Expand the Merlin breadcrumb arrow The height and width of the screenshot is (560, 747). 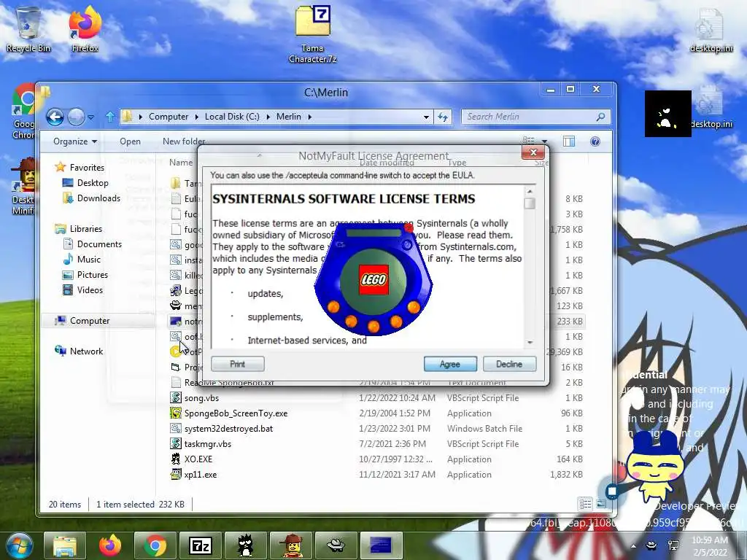coord(309,117)
